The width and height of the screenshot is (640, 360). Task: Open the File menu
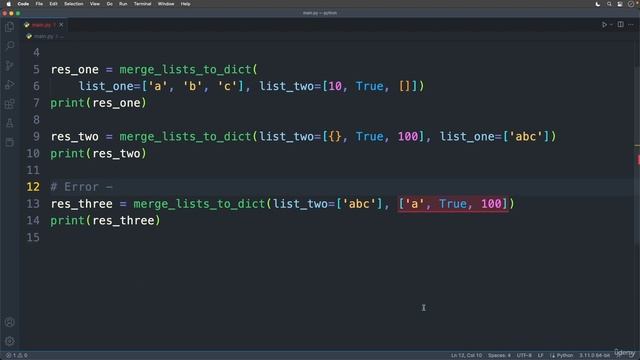(39, 4)
